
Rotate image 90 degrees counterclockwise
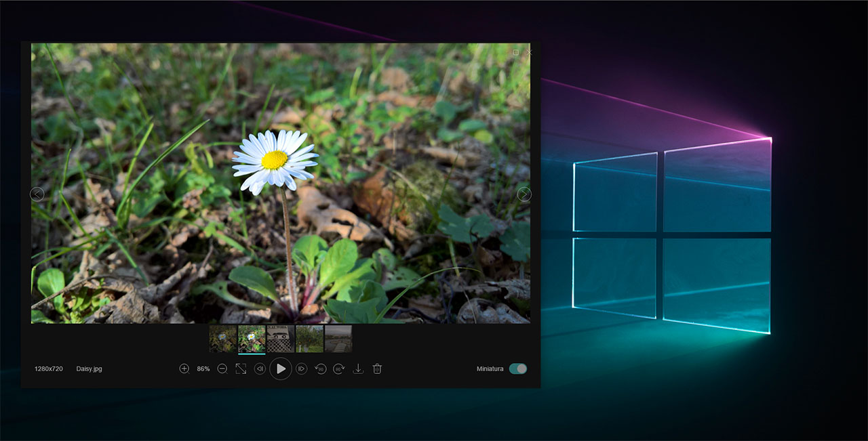(x=321, y=369)
